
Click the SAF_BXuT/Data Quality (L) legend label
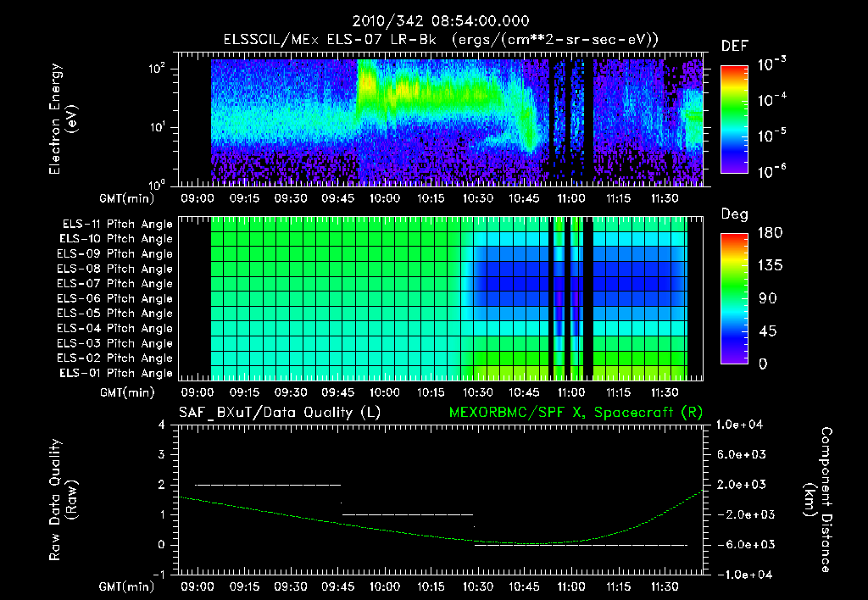[280, 413]
